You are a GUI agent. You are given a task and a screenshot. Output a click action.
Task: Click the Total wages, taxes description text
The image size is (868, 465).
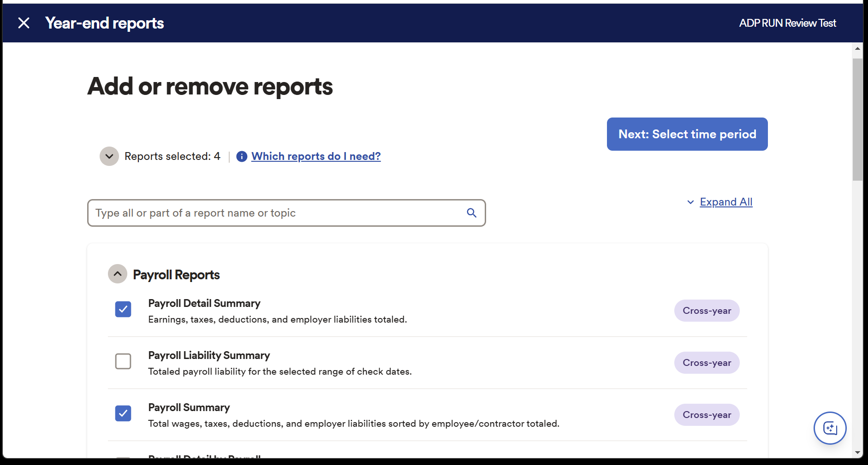[x=354, y=424]
